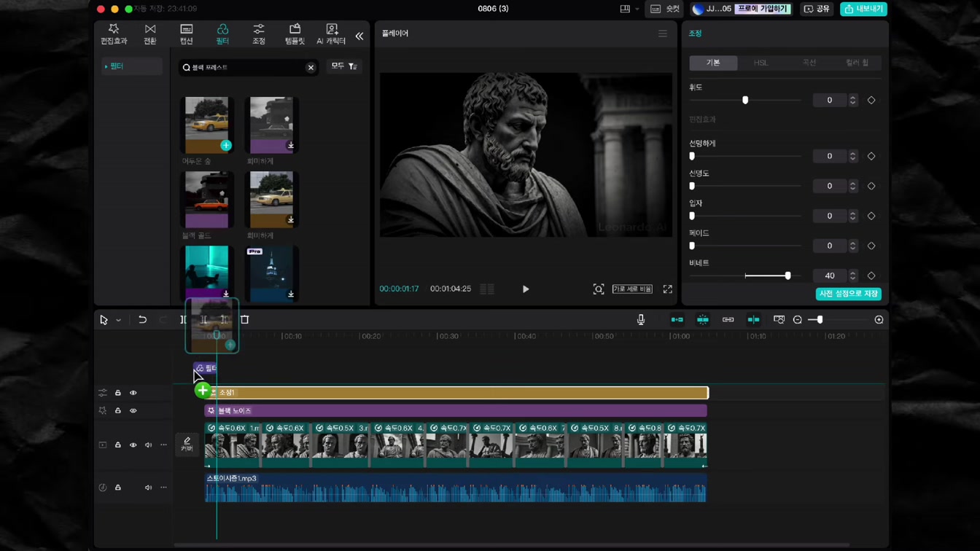Click the 비네트 vignette slider handle
The image size is (980, 551).
[x=787, y=276]
